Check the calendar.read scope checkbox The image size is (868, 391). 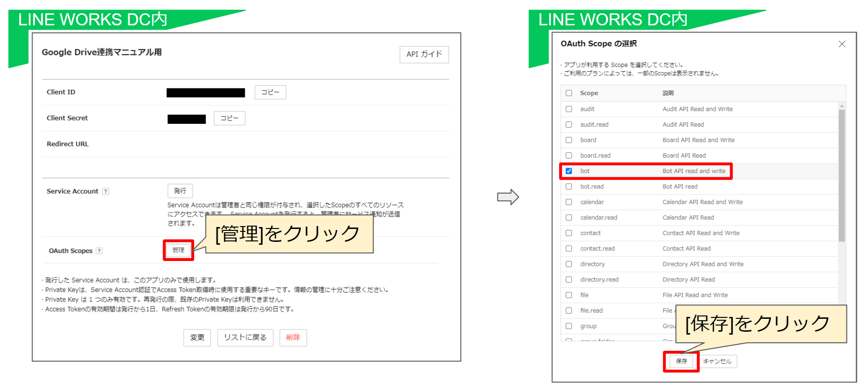click(x=569, y=217)
